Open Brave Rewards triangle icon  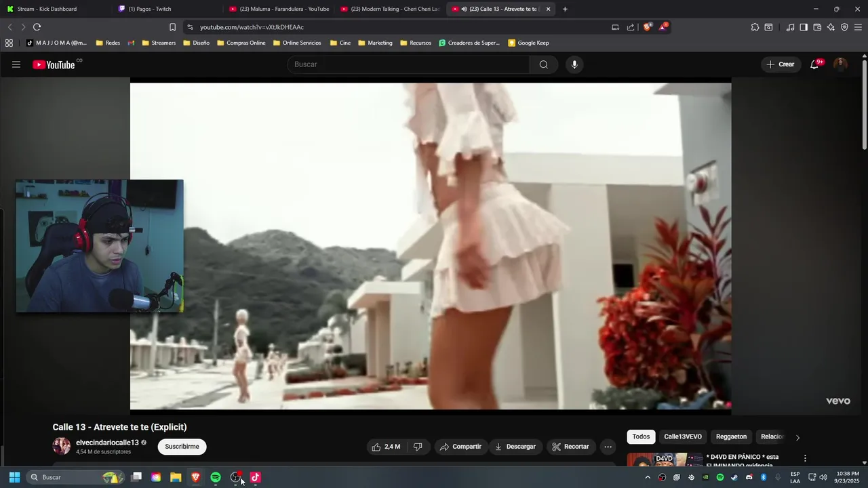click(x=663, y=27)
